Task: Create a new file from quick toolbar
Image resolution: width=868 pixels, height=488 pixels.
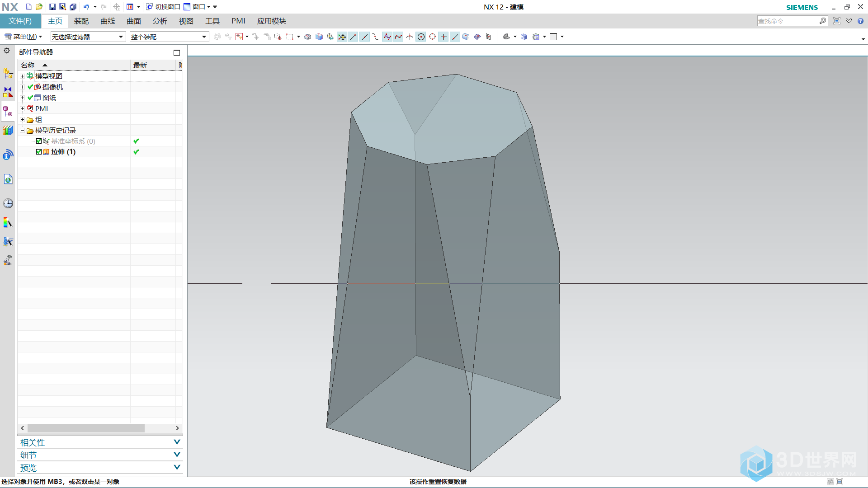Action: pyautogui.click(x=28, y=7)
